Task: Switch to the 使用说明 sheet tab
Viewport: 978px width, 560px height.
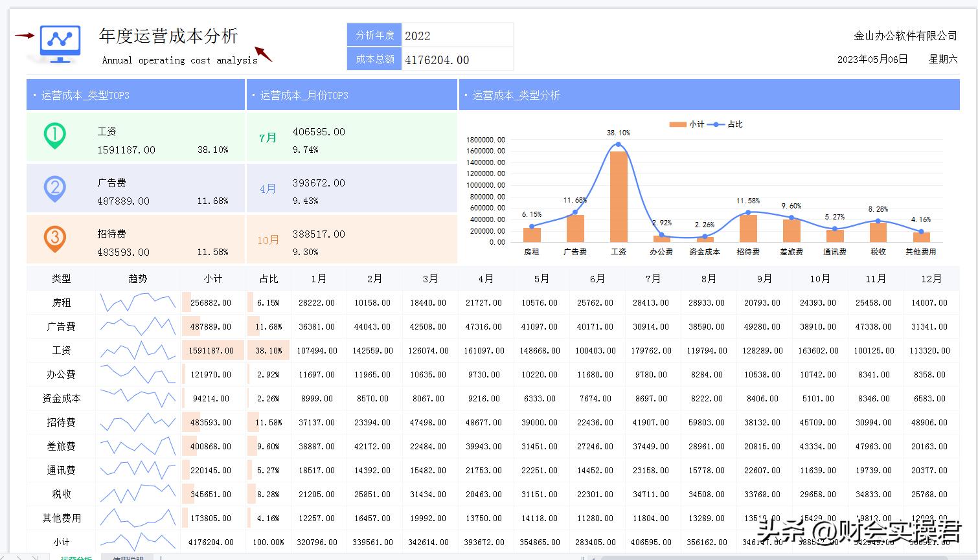Action: 130,557
